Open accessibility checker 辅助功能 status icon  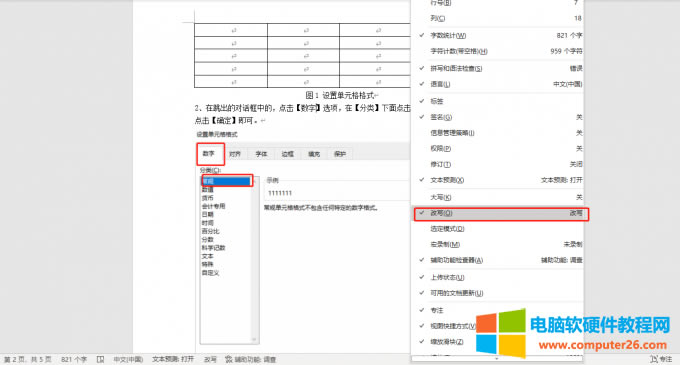click(251, 359)
